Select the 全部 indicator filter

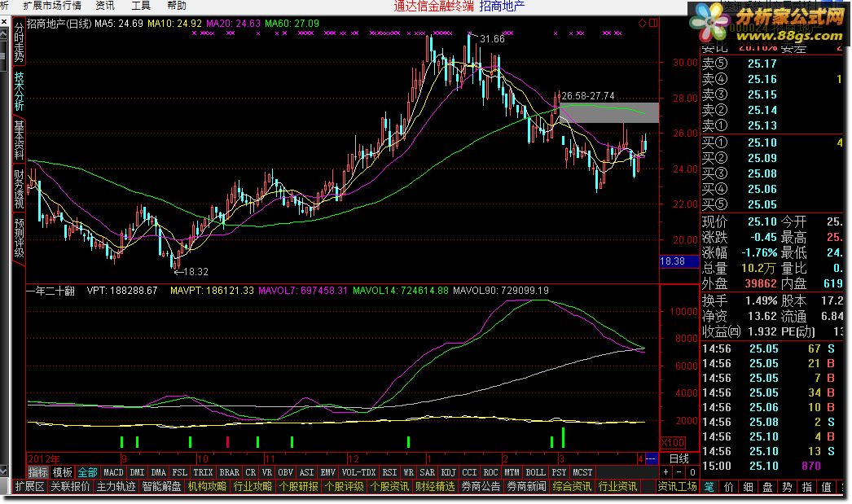87,472
